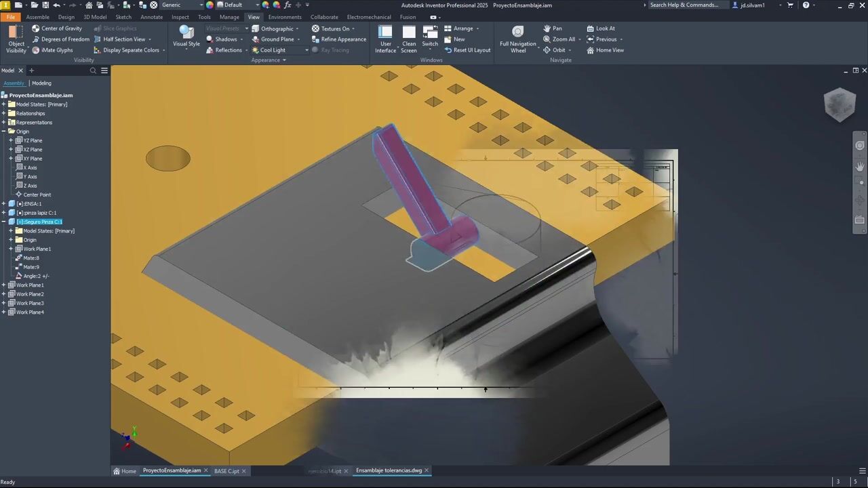This screenshot has height=488, width=868.
Task: Open the Ensamblaje tolerancias.dwg document tab
Action: 389,470
